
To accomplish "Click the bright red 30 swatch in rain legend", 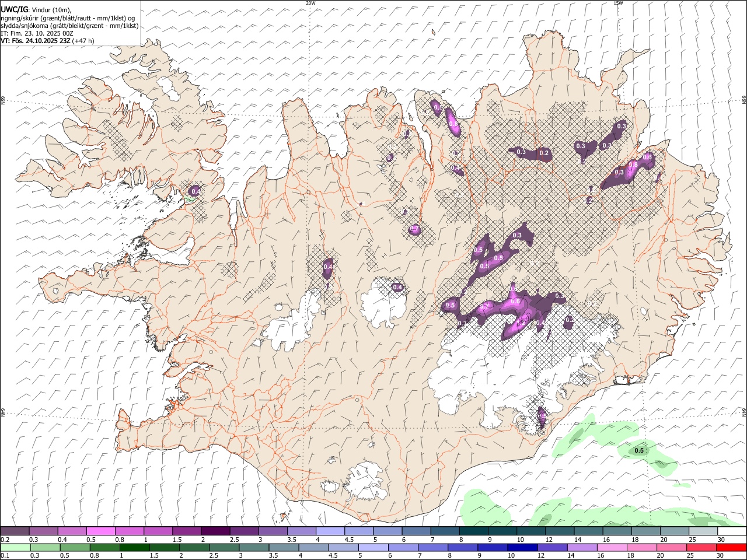I will coord(732,547).
